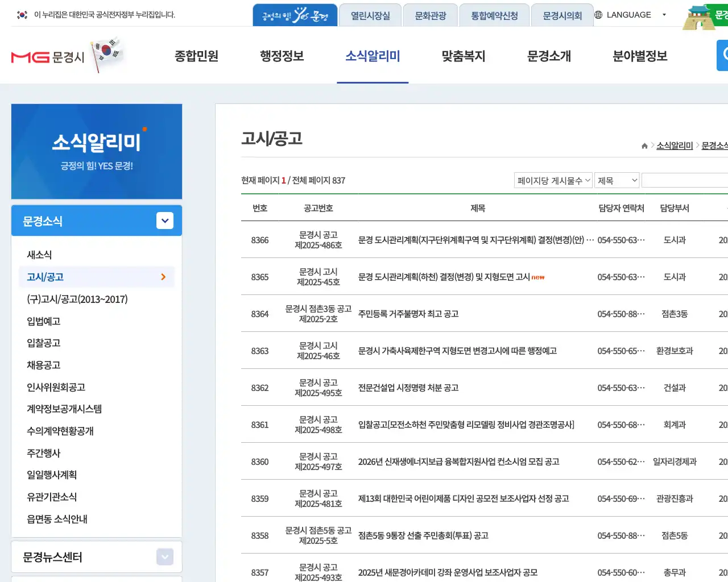The width and height of the screenshot is (728, 582).
Task: Open post 문경시 가축사육제한구역 지형도면 변경고시
Action: point(457,351)
